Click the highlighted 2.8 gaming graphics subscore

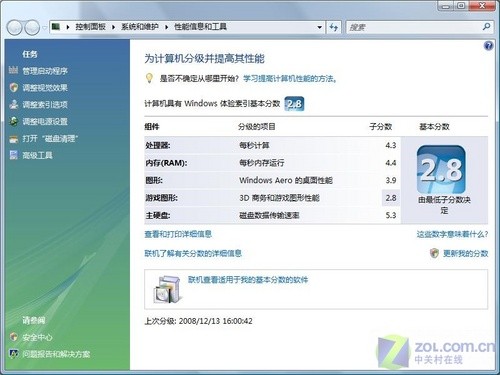391,198
